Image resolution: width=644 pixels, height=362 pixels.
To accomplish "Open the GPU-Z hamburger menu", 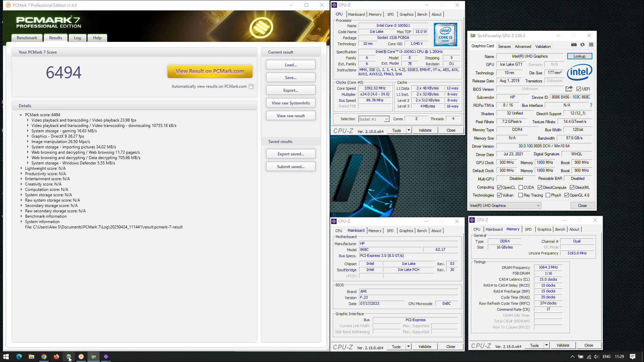I will pyautogui.click(x=591, y=45).
